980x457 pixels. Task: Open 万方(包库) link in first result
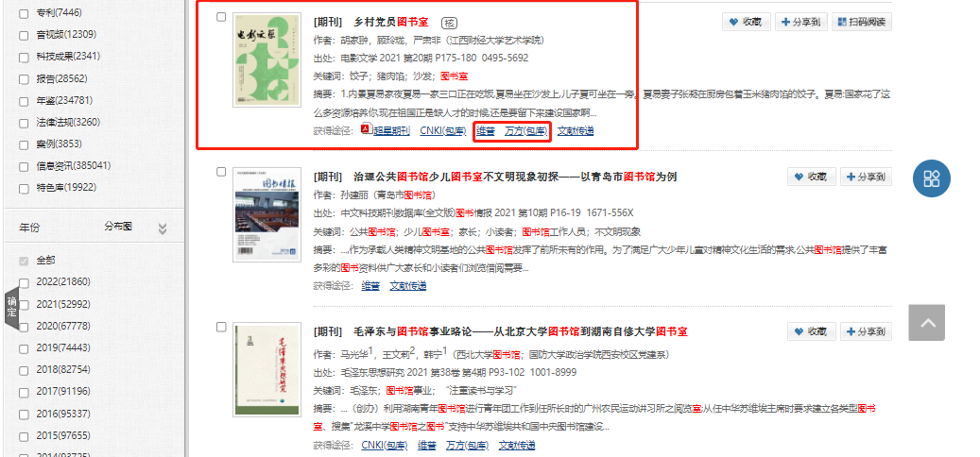[x=524, y=130]
